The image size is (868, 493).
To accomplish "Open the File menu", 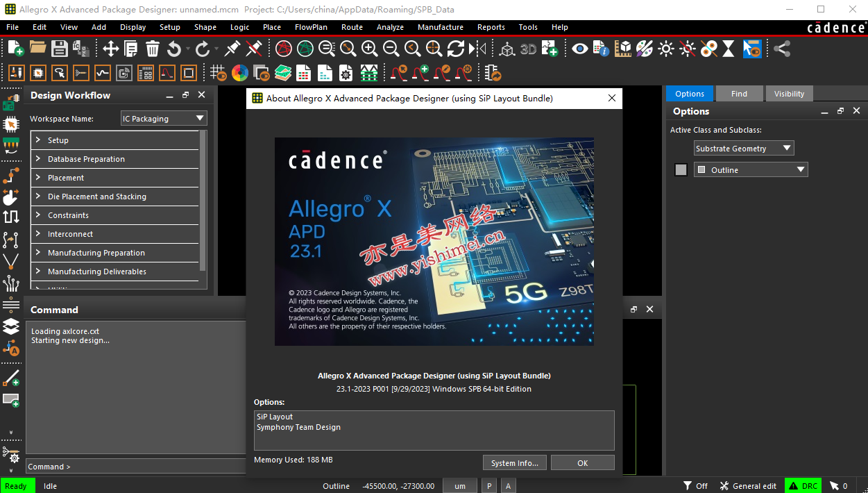I will (12, 27).
